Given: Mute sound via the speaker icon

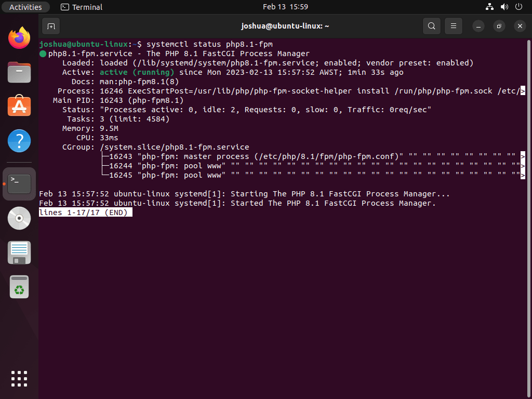Looking at the screenshot, I should pos(503,7).
